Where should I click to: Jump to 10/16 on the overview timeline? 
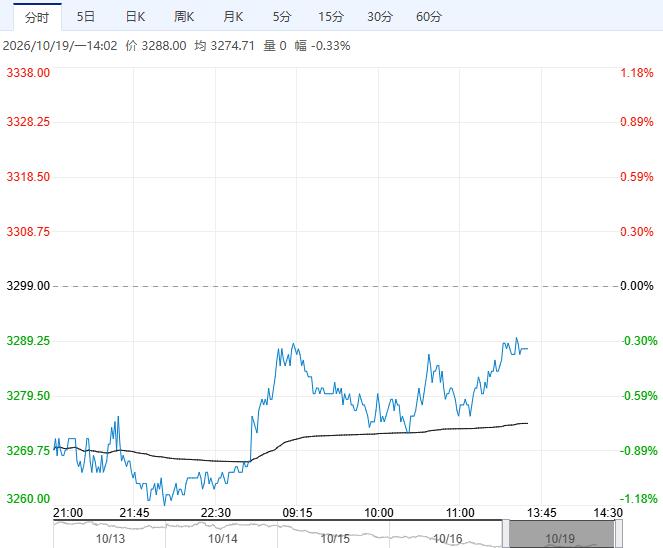click(448, 539)
